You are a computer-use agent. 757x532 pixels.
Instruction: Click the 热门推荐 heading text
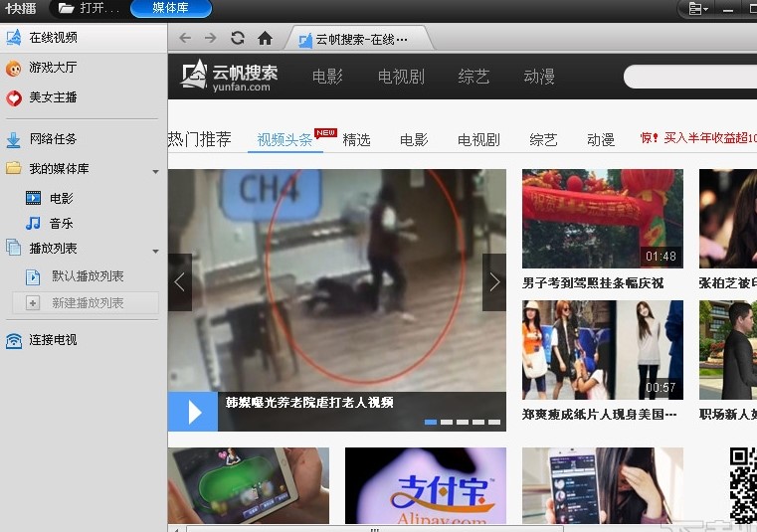pos(199,139)
